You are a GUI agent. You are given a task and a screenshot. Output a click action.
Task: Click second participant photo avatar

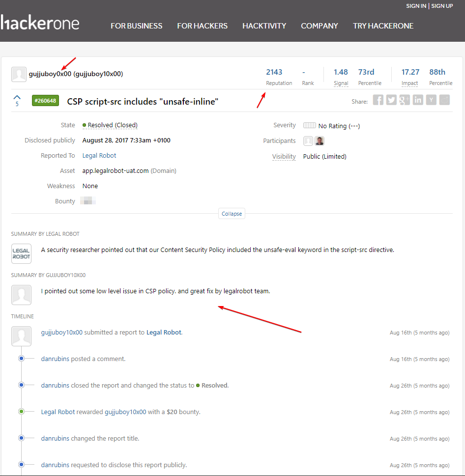pos(320,141)
